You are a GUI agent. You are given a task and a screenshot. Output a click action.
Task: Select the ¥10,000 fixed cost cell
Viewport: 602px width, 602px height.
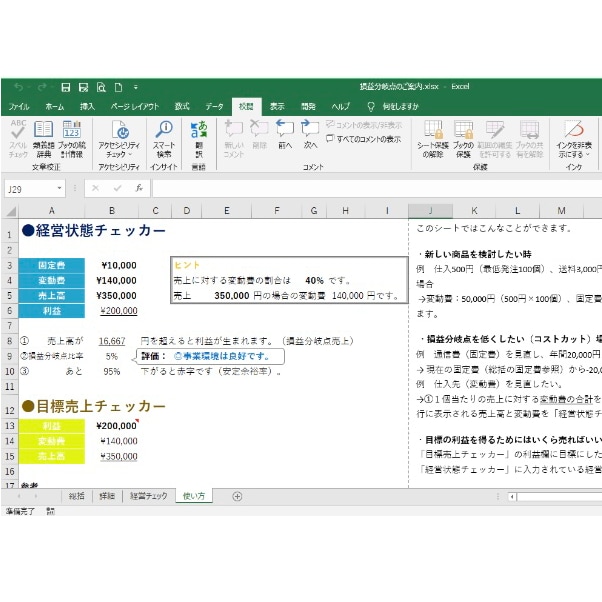click(112, 265)
